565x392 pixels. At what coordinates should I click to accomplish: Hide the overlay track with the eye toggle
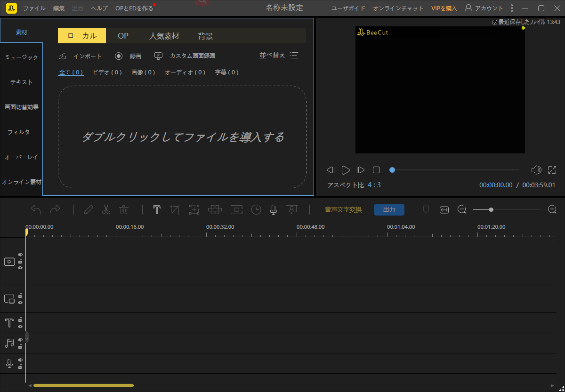pos(19,303)
